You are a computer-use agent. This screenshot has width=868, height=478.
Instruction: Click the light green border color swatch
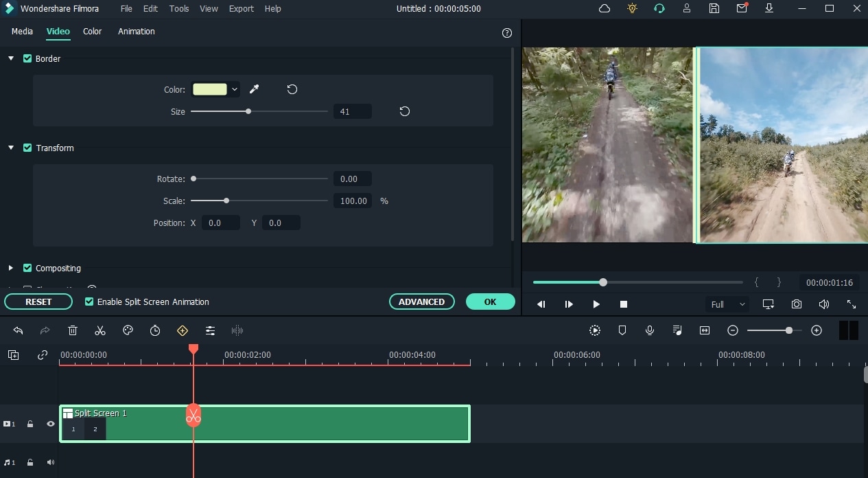tap(210, 89)
